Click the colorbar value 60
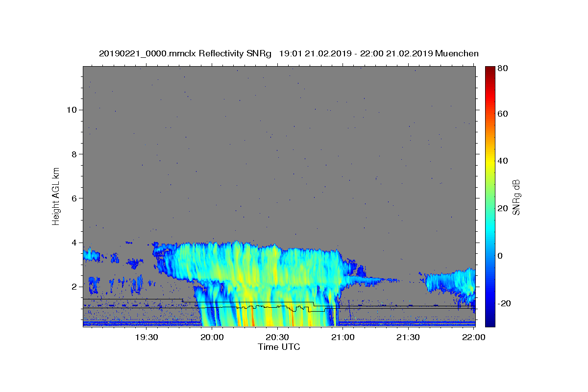Screen dimensions: 588x392 [503, 114]
